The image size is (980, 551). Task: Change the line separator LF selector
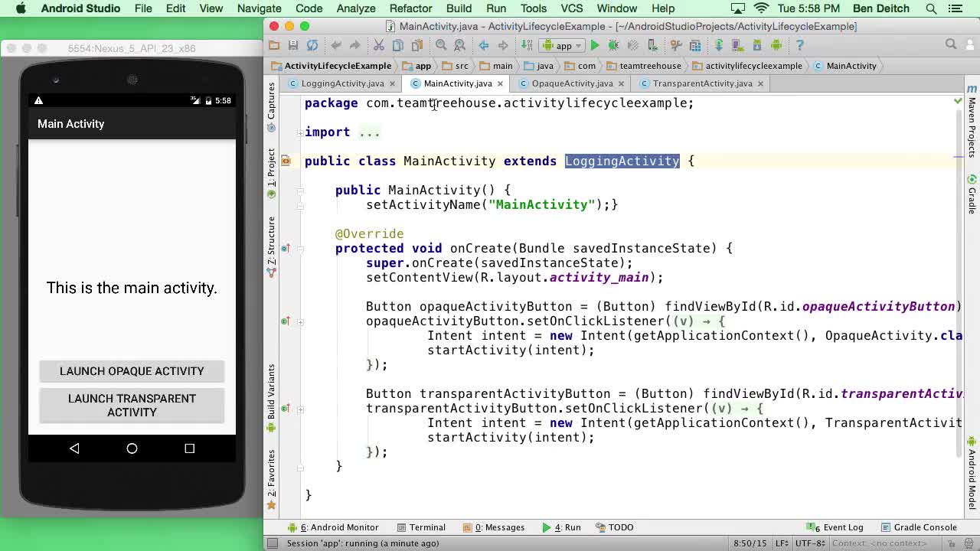coord(783,543)
